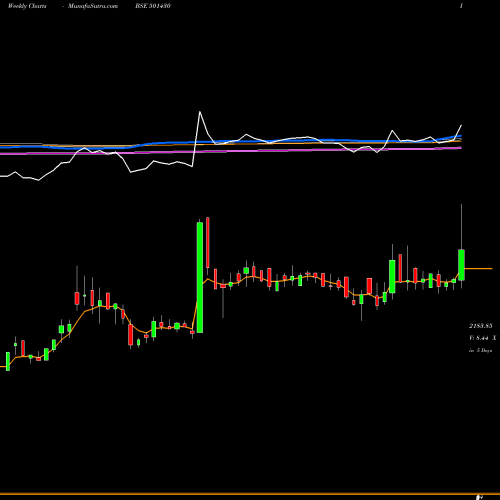Click the horizontal orange price line at right

click(478, 268)
